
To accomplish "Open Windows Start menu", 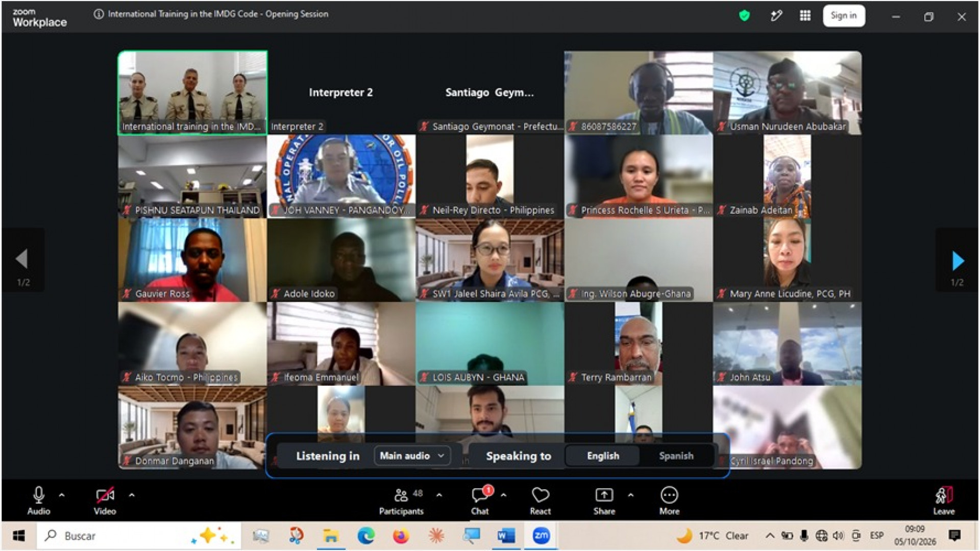I will pos(19,536).
